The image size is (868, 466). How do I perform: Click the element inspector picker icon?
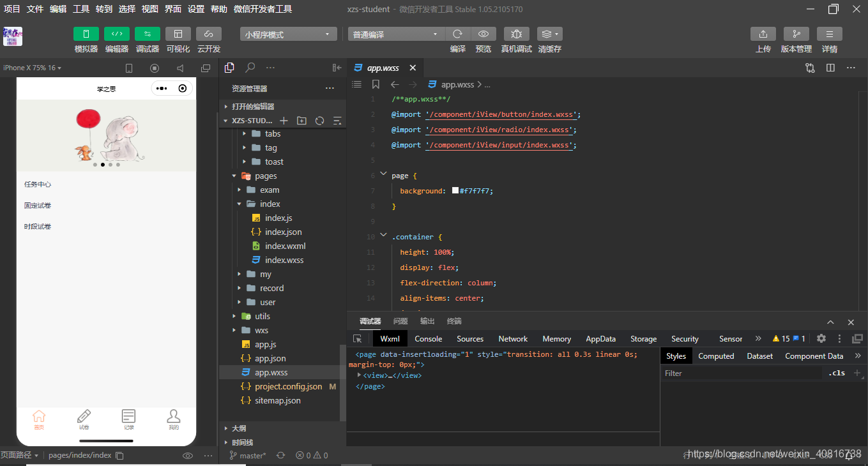tap(358, 339)
